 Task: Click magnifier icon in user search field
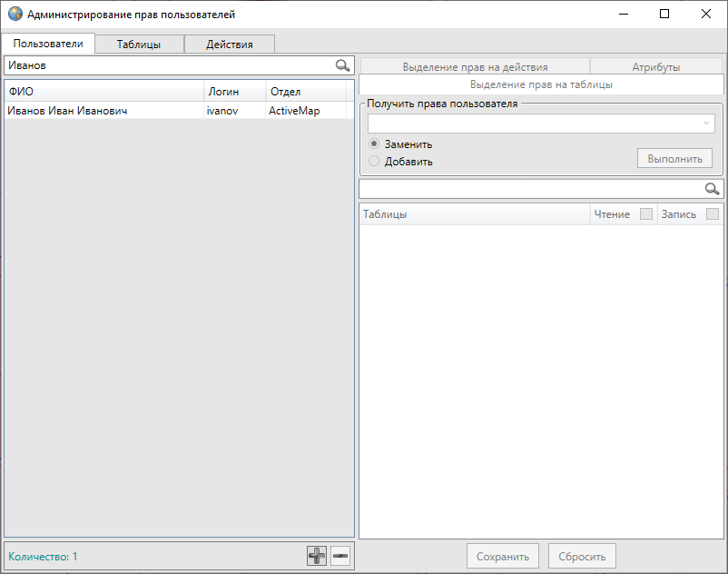pyautogui.click(x=342, y=65)
